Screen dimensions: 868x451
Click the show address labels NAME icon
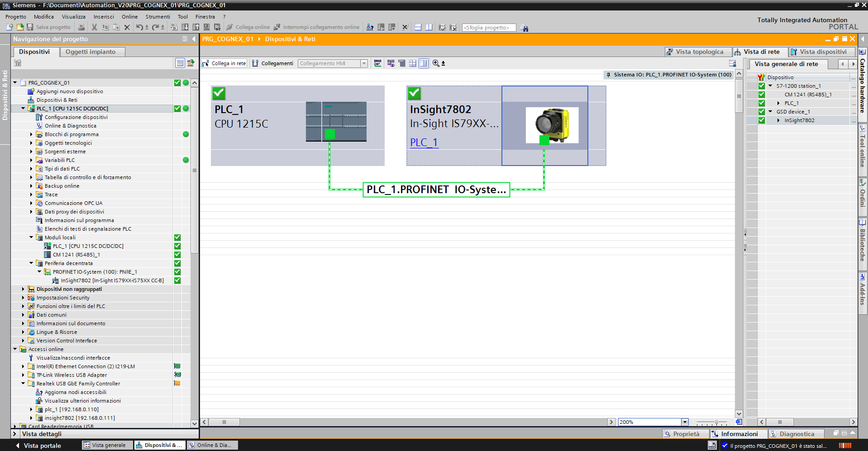coord(378,63)
